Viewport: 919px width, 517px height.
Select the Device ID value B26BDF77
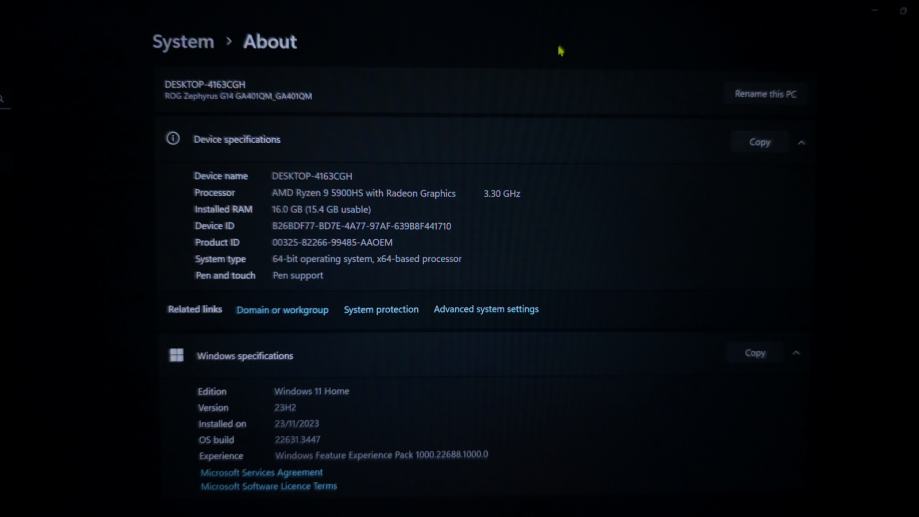coord(362,226)
